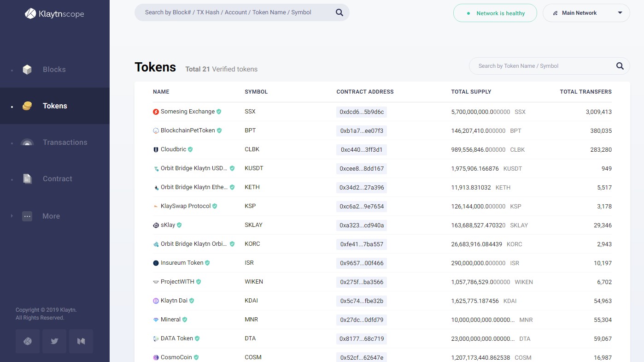Click the Cloudbric shield logo
Screen dimensions: 644x362
tap(156, 149)
